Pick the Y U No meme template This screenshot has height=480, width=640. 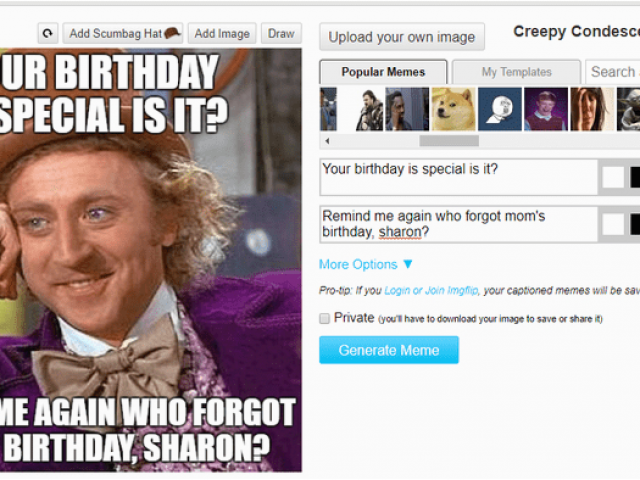click(500, 109)
